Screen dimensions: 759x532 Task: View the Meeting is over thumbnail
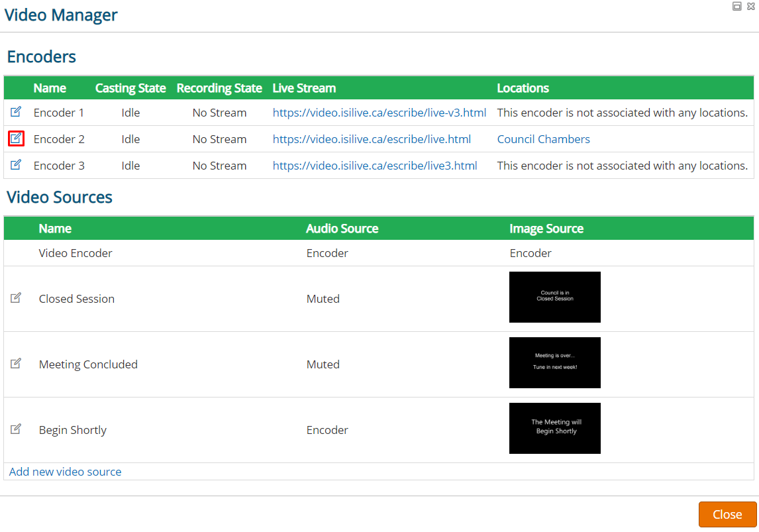(x=555, y=362)
